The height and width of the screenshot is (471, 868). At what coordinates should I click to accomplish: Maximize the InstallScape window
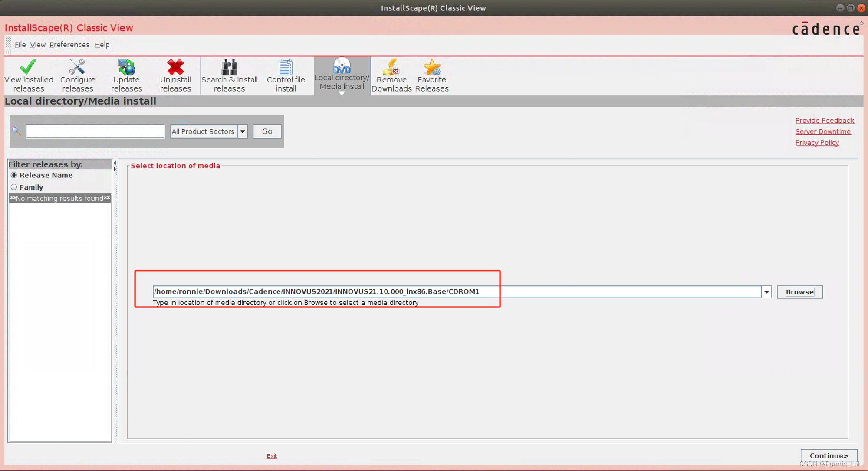(851, 8)
